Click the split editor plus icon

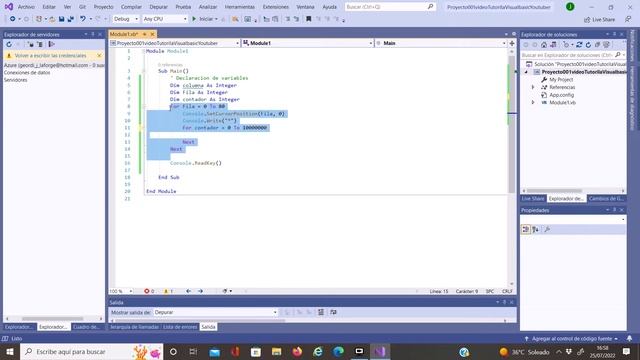pyautogui.click(x=512, y=43)
